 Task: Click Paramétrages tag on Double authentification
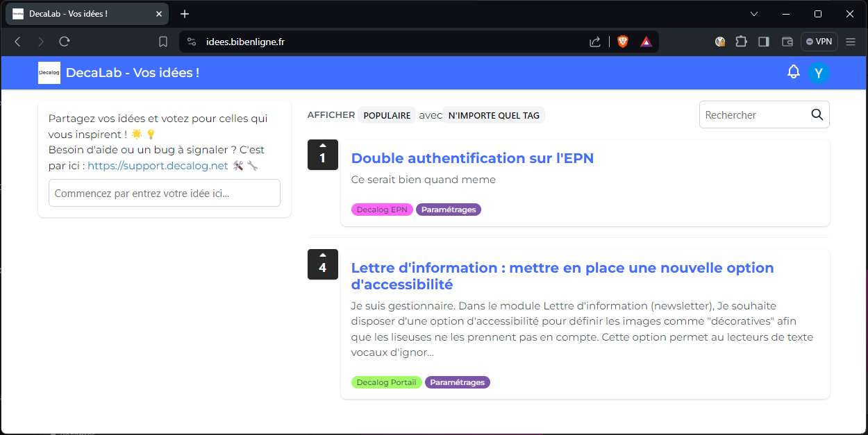(x=449, y=210)
